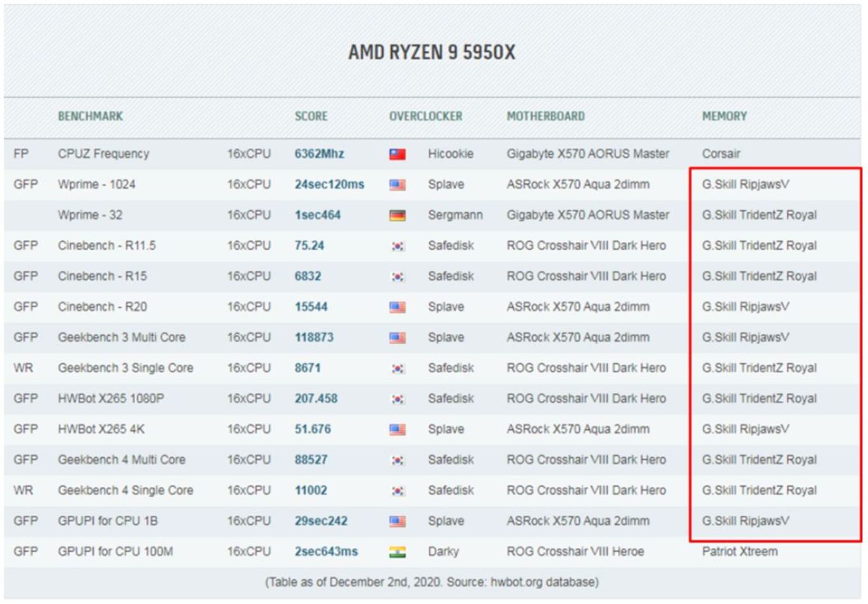Click overclocker name Darky
Screen dimensions: 868x604
click(443, 552)
